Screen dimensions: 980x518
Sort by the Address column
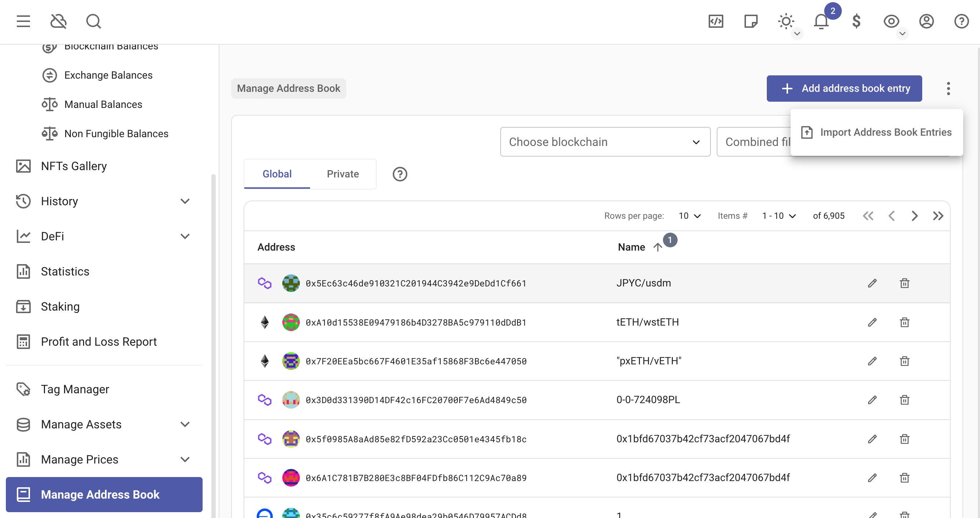[276, 247]
